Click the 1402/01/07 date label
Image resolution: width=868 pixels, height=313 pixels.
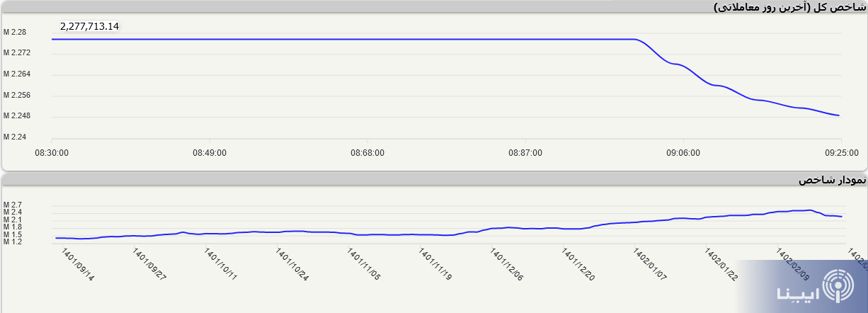click(651, 265)
